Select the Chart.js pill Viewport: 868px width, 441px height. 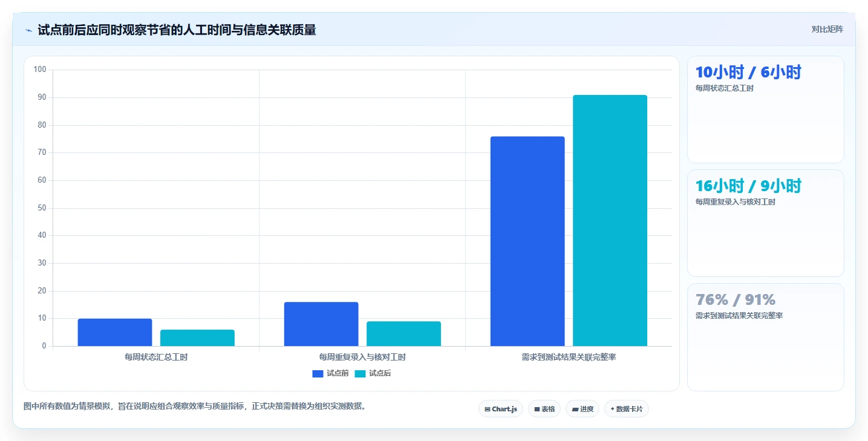(x=501, y=409)
